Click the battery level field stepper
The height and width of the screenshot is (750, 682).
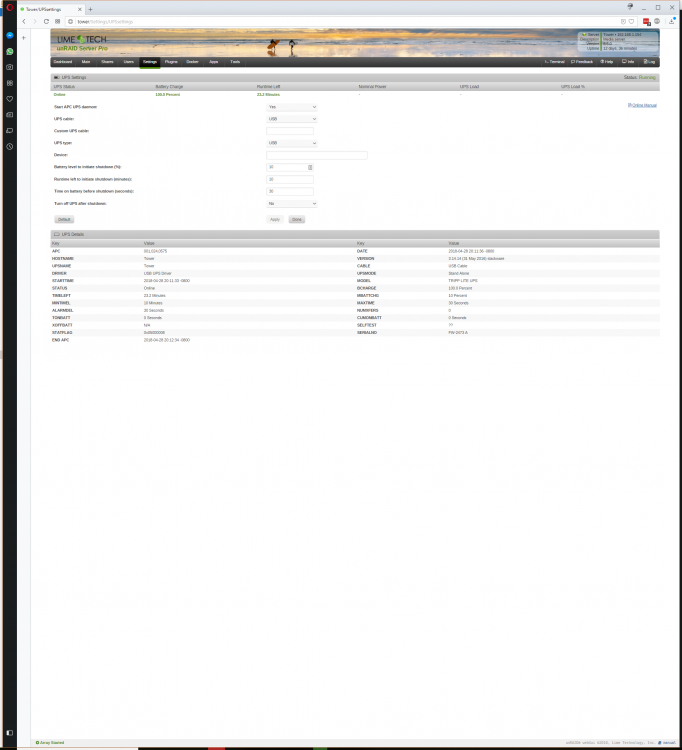(x=310, y=167)
